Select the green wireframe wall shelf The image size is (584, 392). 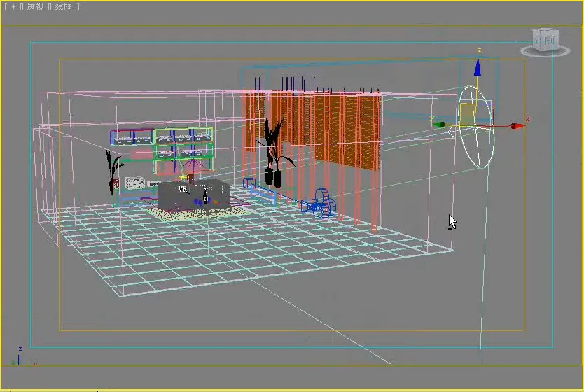(184, 143)
